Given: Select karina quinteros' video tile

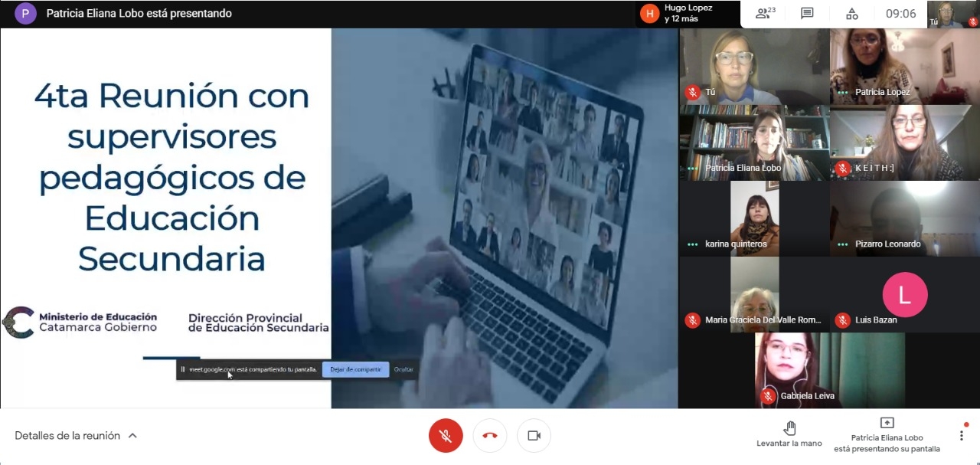Looking at the screenshot, I should [754, 218].
